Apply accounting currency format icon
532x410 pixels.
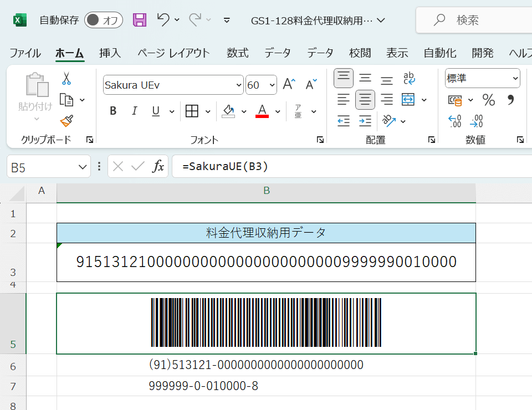point(455,100)
